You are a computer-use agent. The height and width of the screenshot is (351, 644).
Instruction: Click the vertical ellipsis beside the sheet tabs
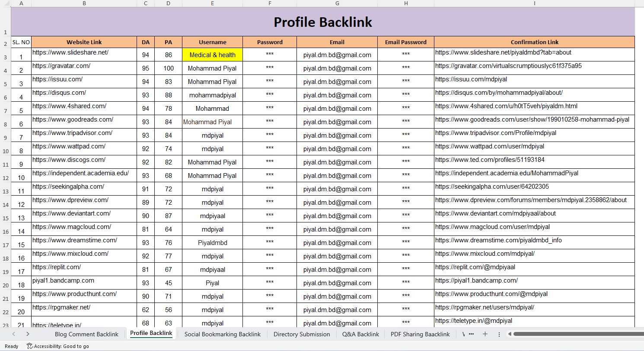pos(498,334)
